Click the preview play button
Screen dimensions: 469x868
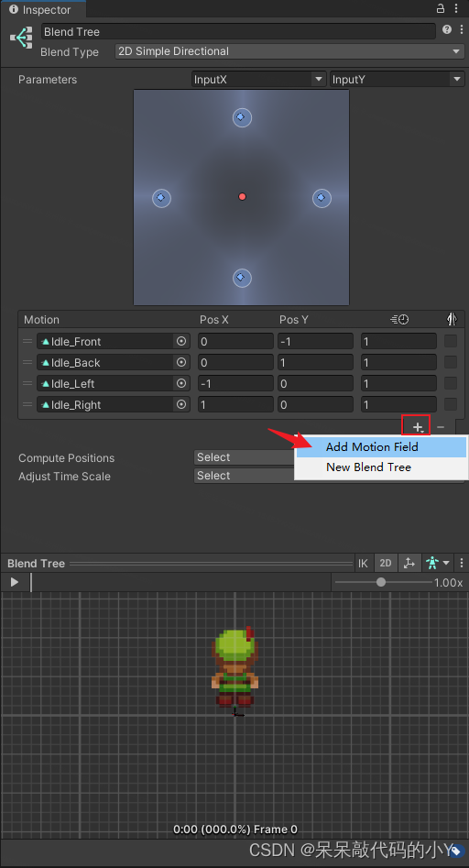pos(15,582)
